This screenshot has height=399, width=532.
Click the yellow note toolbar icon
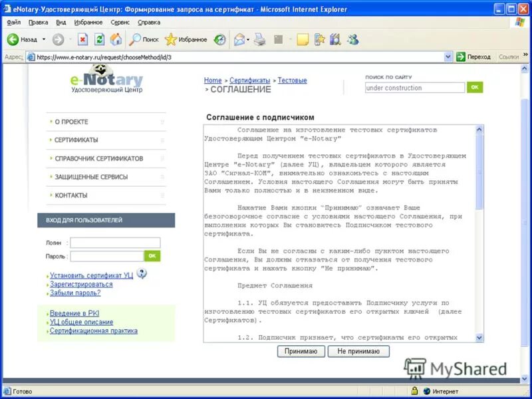pos(303,40)
